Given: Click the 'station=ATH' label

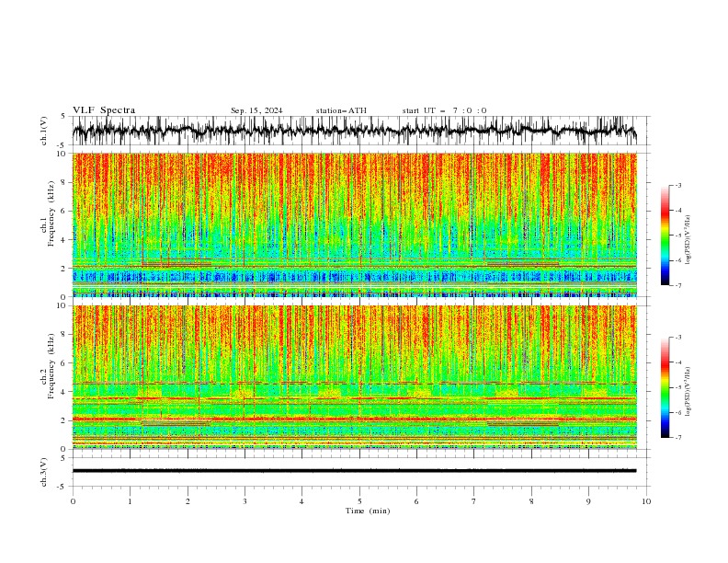Looking at the screenshot, I should (x=341, y=110).
